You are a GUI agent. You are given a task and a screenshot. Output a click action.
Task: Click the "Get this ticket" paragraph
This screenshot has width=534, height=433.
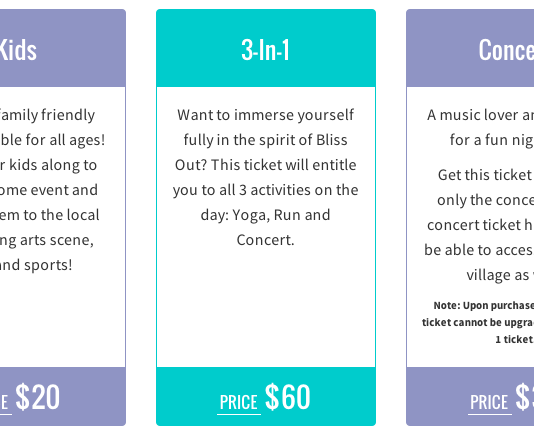pyautogui.click(x=479, y=225)
